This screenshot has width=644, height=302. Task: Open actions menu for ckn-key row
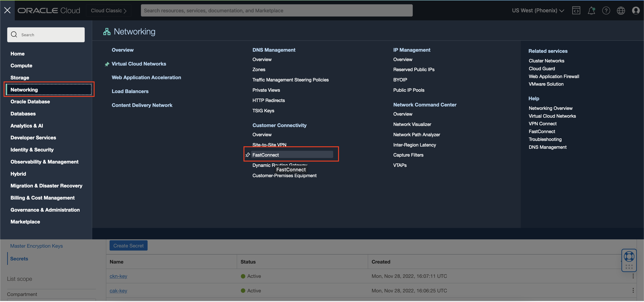[x=633, y=276]
